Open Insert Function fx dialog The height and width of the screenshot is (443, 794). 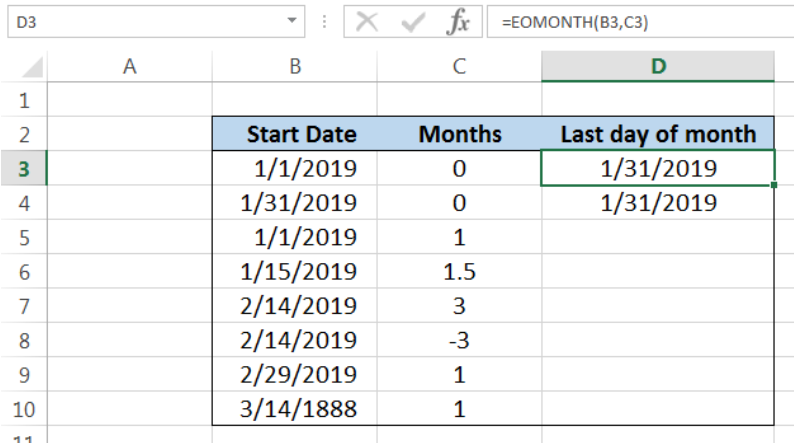[457, 22]
